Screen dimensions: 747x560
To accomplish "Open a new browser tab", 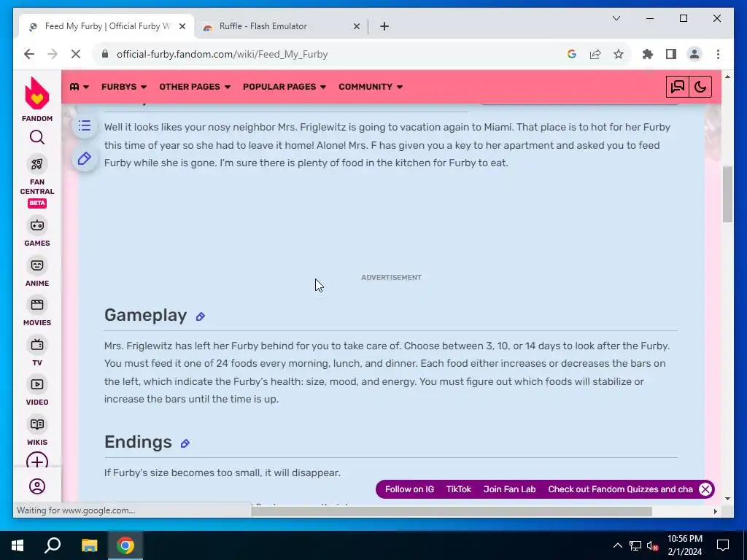I will [384, 27].
